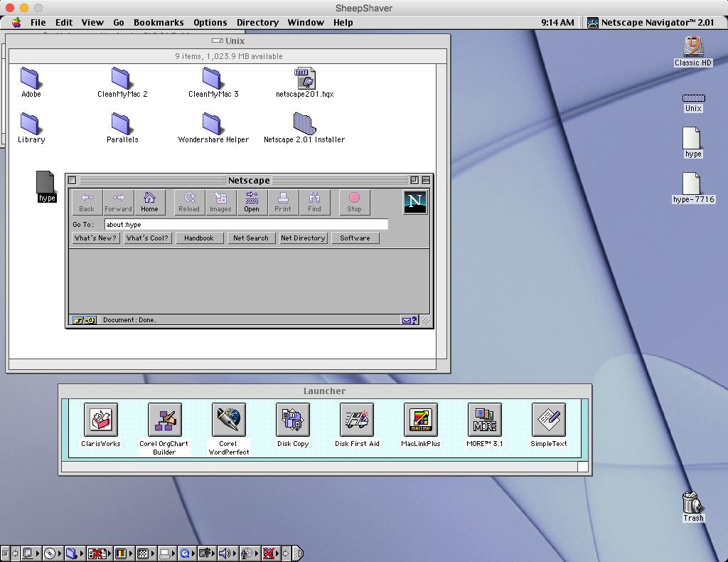Open the ClarisWorks icon in the Launcher
This screenshot has height=562, width=728.
[101, 420]
